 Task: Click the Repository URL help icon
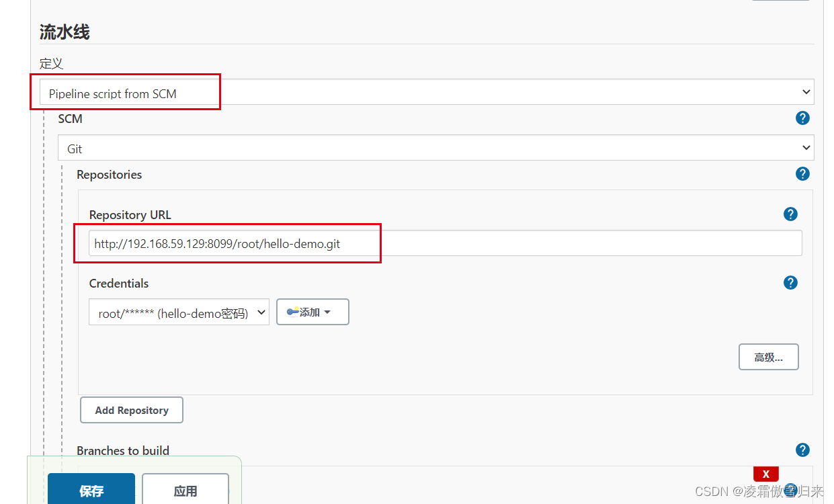(x=790, y=214)
